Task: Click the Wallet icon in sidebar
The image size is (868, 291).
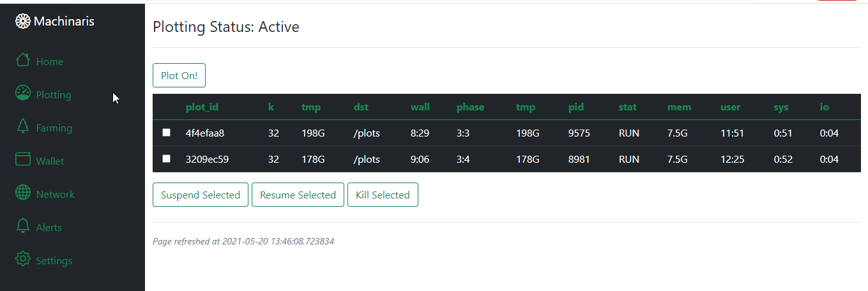Action: pyautogui.click(x=23, y=160)
